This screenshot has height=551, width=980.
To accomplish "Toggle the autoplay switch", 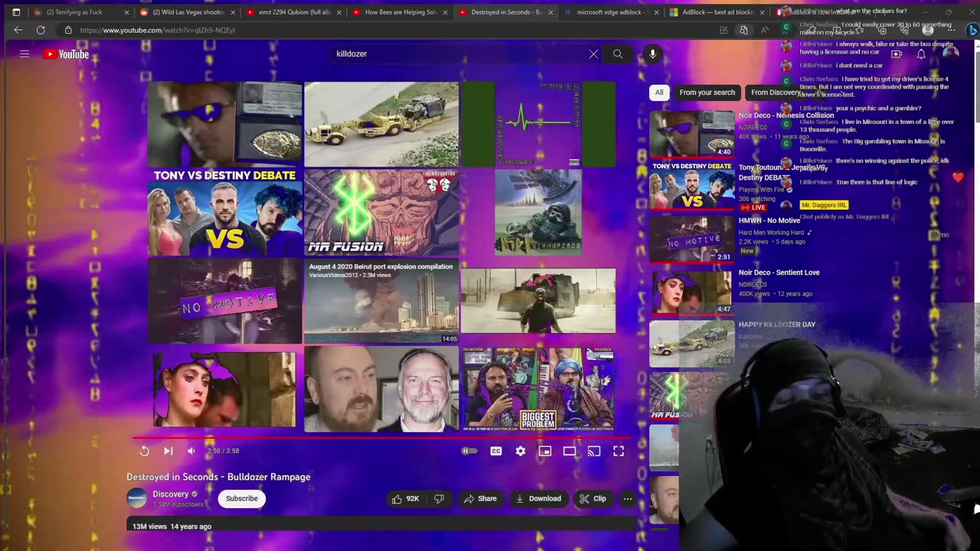I will tap(469, 452).
